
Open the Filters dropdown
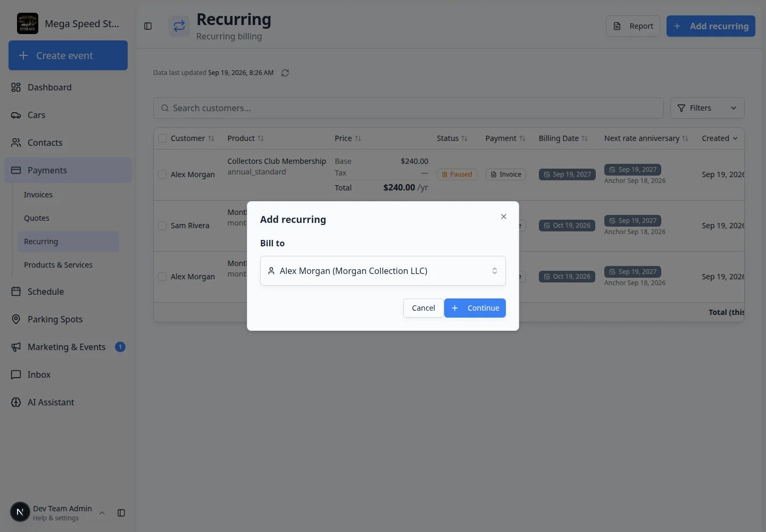707,108
